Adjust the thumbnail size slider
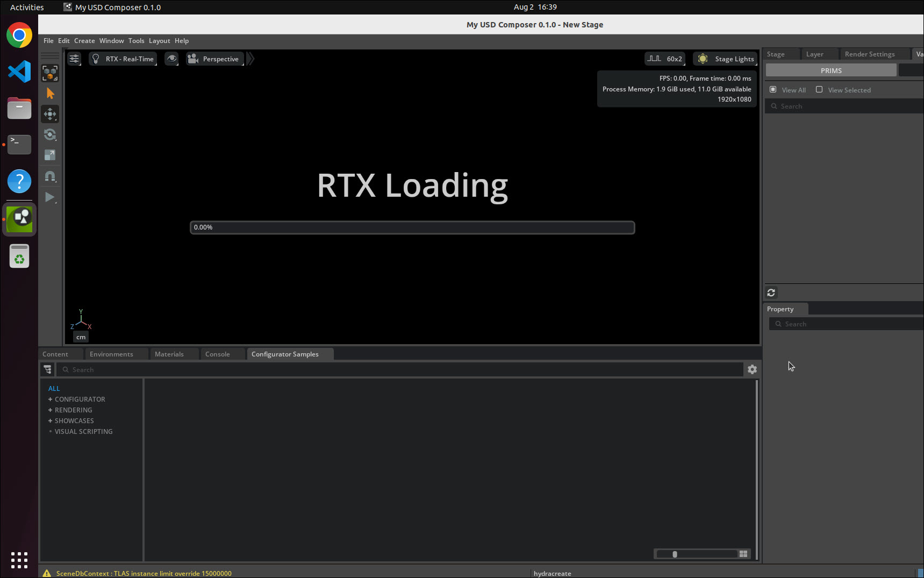 [x=697, y=554]
